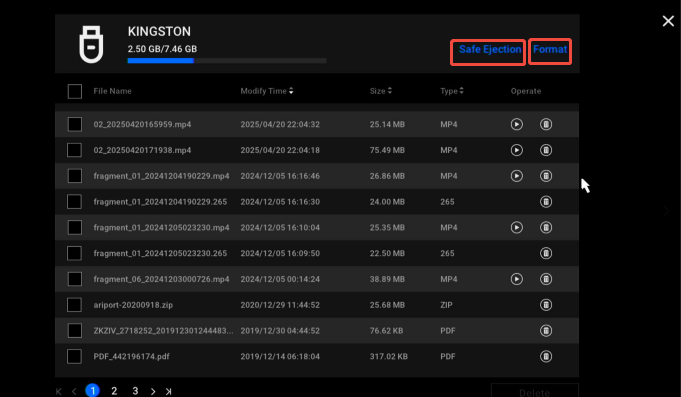Toggle select-all checkbox in header
The image size is (681, 397).
75,91
